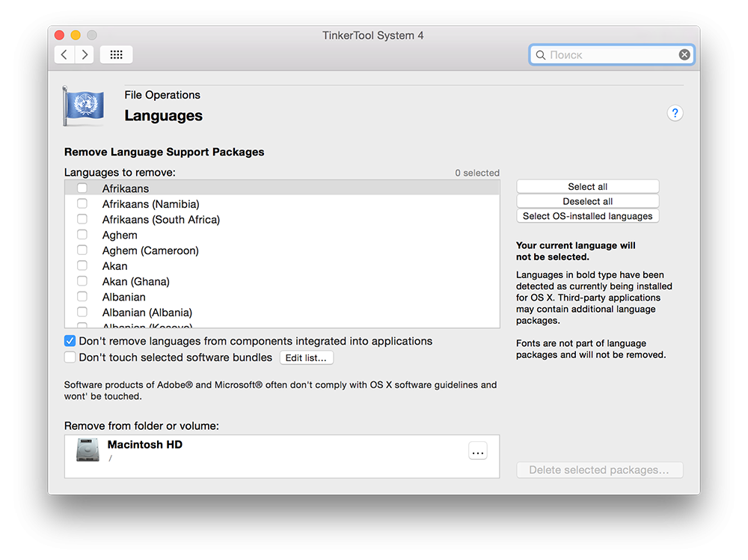Viewport: 748px width, 560px height.
Task: Select the Albanian checkbox
Action: point(82,297)
